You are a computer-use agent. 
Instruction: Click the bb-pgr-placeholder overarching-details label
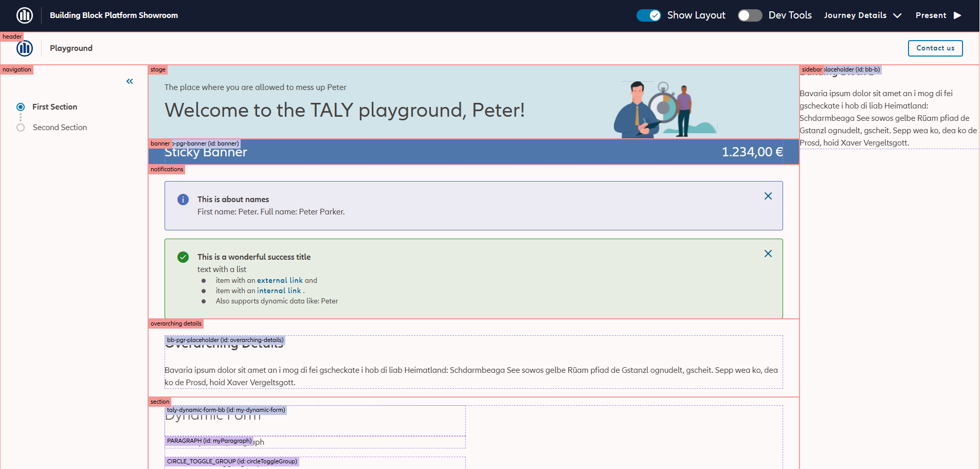coord(225,340)
